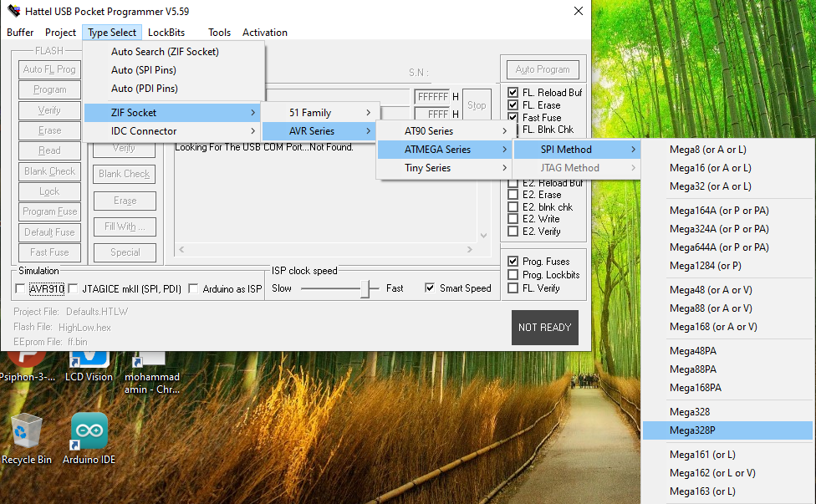The image size is (816, 504).
Task: Click the log vertical scrollbar down arrow
Action: 483,236
